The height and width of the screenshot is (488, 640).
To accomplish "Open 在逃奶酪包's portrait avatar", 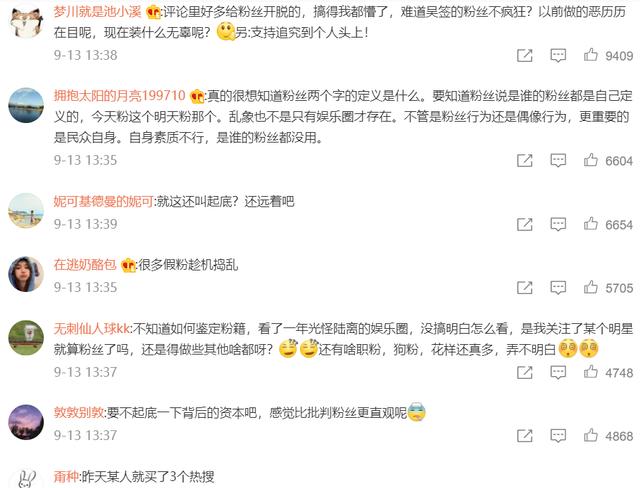I will tap(26, 274).
